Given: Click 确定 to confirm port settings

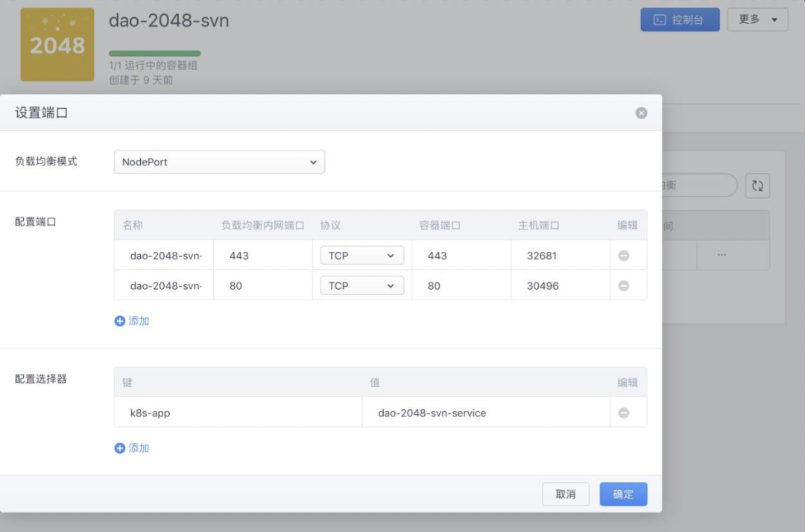Looking at the screenshot, I should (x=623, y=494).
